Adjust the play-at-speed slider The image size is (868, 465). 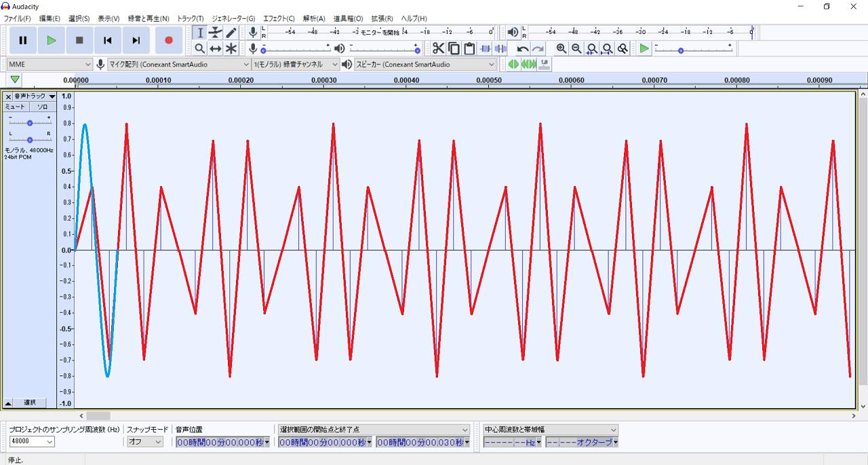(693, 49)
